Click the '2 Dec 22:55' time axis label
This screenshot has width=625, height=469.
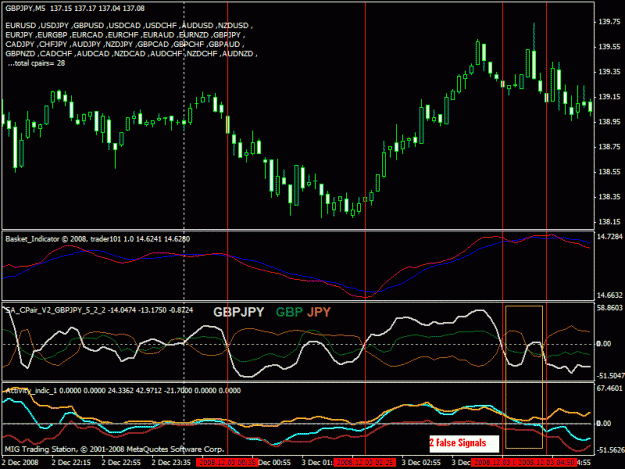[121, 463]
